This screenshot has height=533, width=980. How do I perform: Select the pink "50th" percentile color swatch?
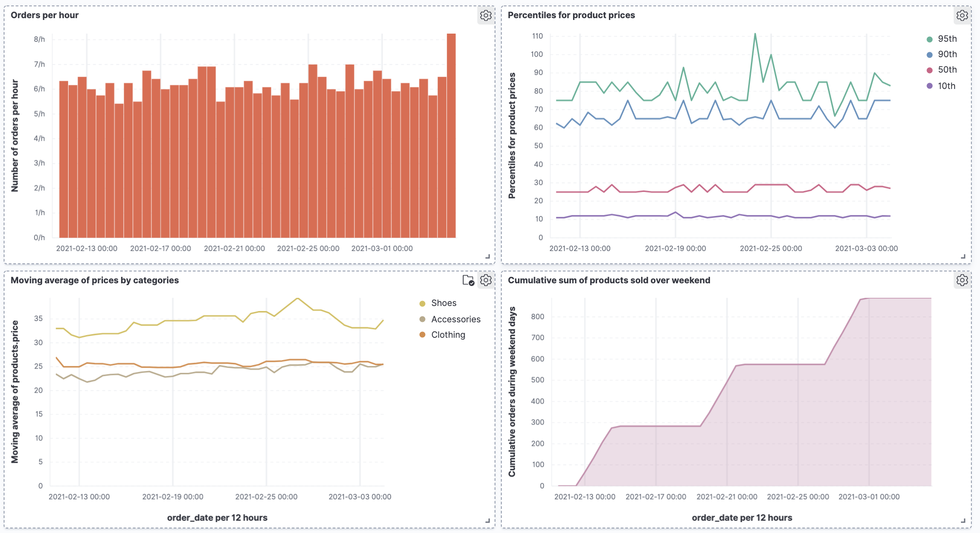point(930,69)
